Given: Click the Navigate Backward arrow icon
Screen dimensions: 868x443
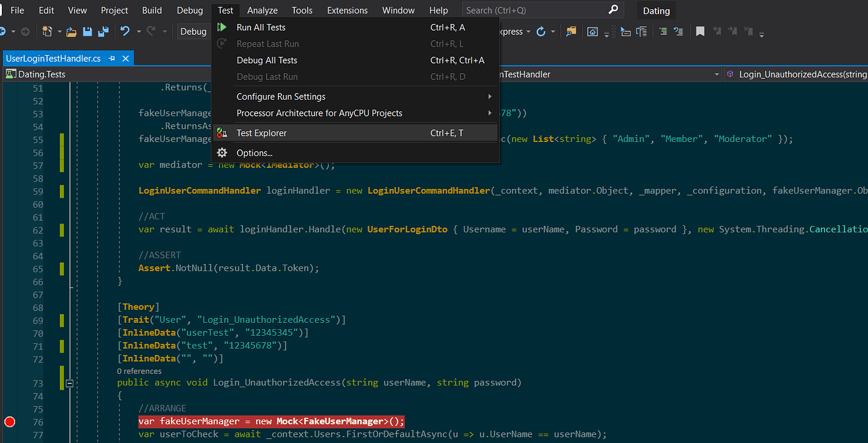Looking at the screenshot, I should (x=3, y=32).
